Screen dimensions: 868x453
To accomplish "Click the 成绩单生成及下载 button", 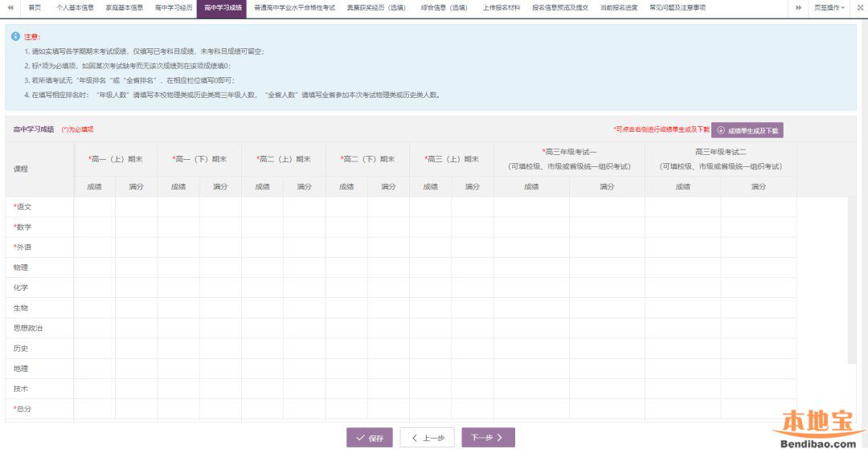I will pyautogui.click(x=747, y=130).
